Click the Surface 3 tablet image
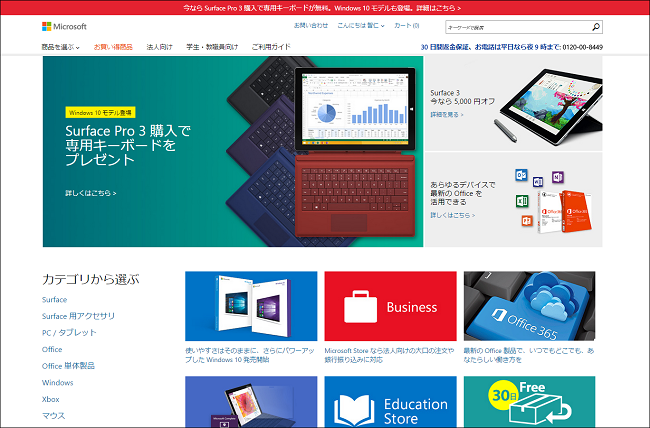This screenshot has height=428, width=650. pyautogui.click(x=549, y=105)
